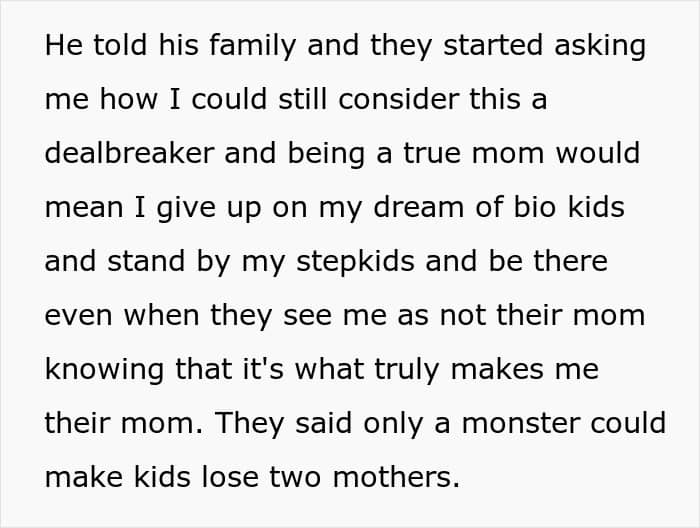Click on the word "even"
Screen dimensions: 700x528
[79, 316]
